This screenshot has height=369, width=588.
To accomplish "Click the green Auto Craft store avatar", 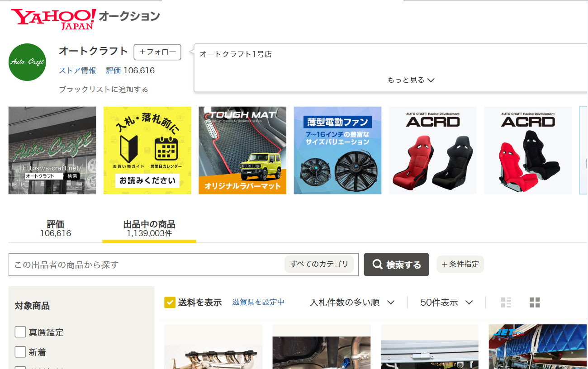I will click(28, 62).
